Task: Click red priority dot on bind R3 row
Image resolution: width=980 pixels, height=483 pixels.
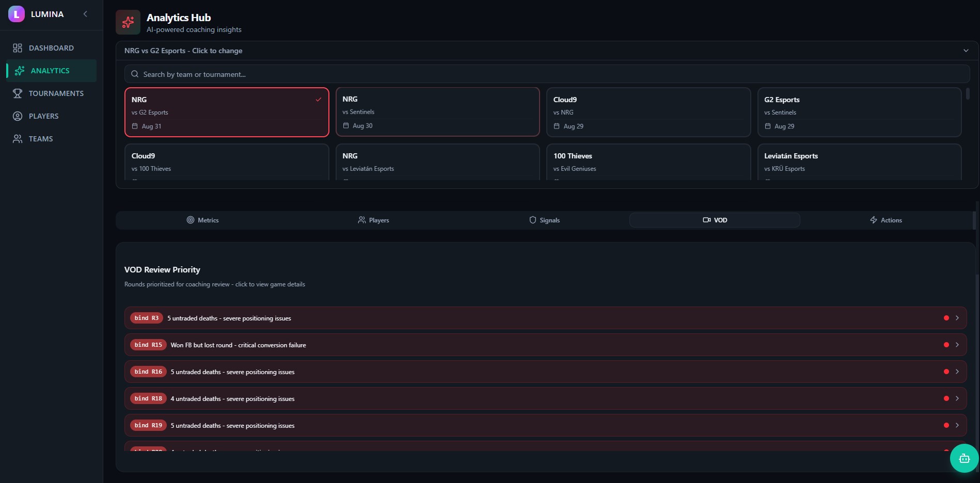Action: 946,318
